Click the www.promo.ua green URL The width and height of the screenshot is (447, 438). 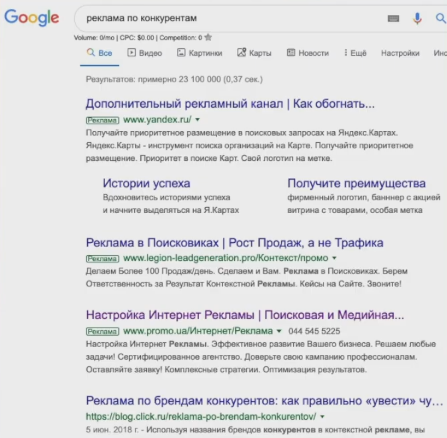click(198, 331)
